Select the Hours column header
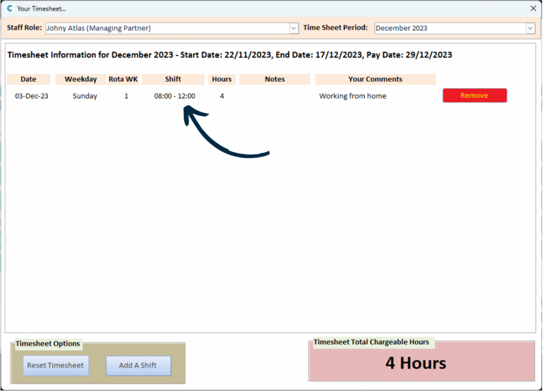543x392 pixels. tap(222, 79)
